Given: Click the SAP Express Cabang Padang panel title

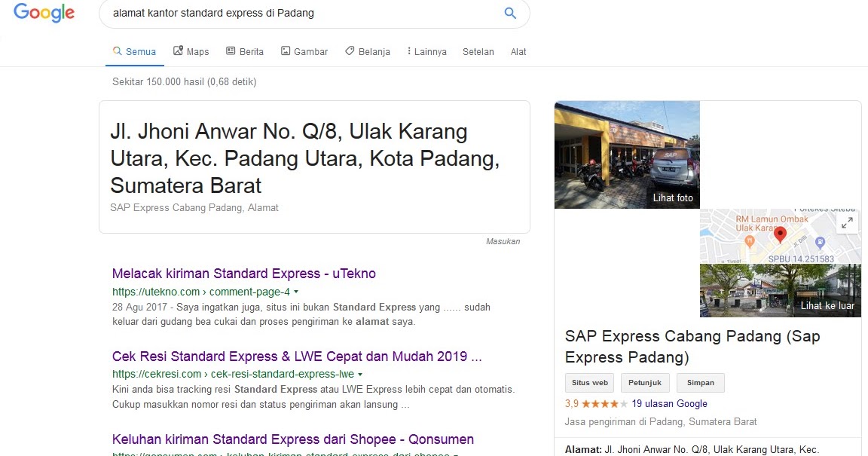Looking at the screenshot, I should 692,346.
